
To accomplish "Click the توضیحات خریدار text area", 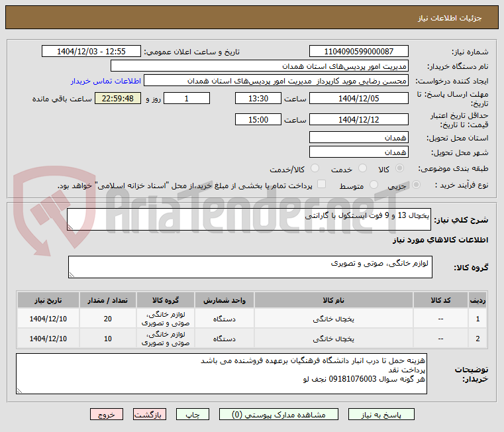I will (221, 374).
